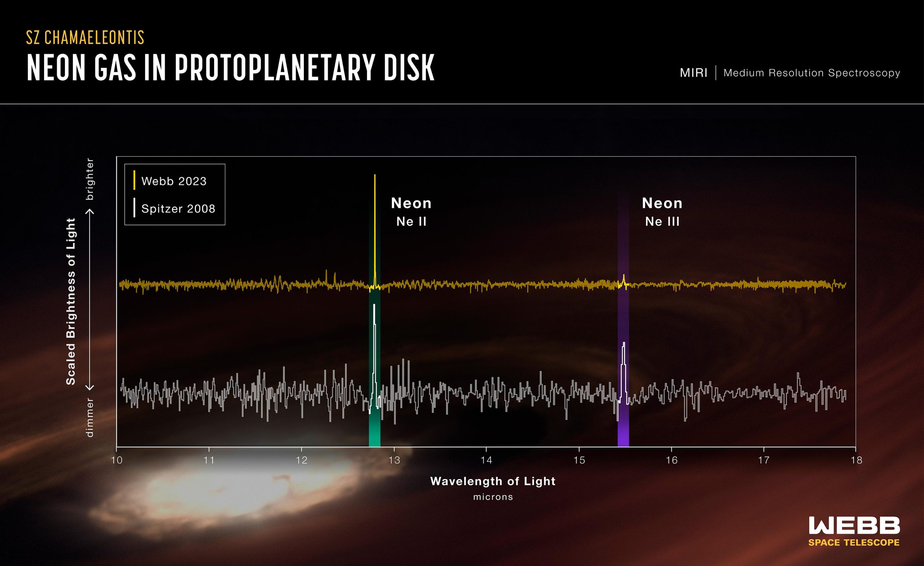
Task: Click the 'Wavelength of Light' axis title
Action: coord(493,481)
